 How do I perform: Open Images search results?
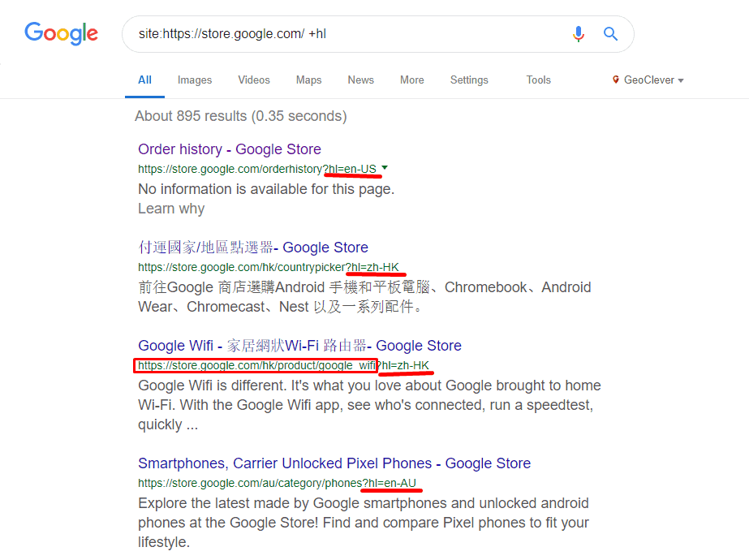click(x=194, y=80)
